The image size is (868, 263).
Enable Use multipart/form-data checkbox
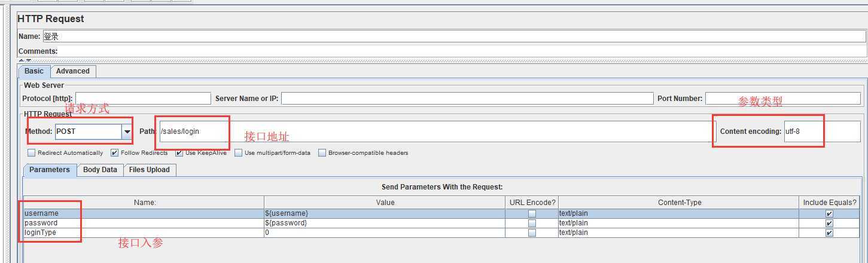coord(239,153)
